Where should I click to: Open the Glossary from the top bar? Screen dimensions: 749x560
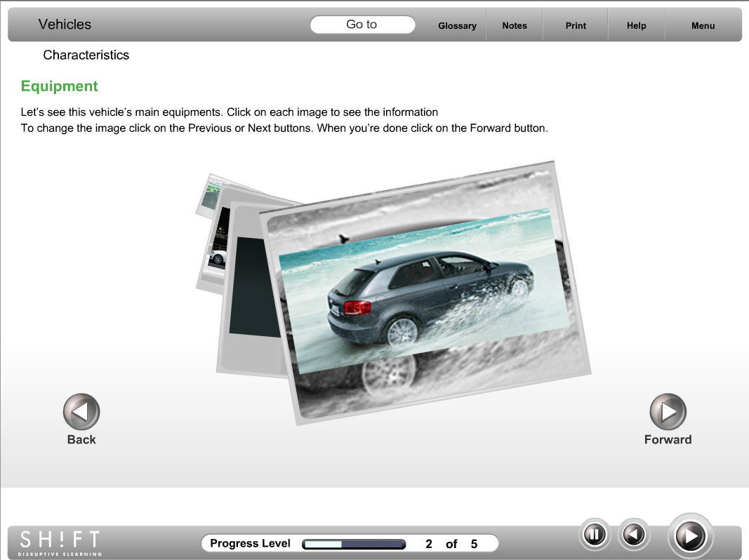click(457, 25)
